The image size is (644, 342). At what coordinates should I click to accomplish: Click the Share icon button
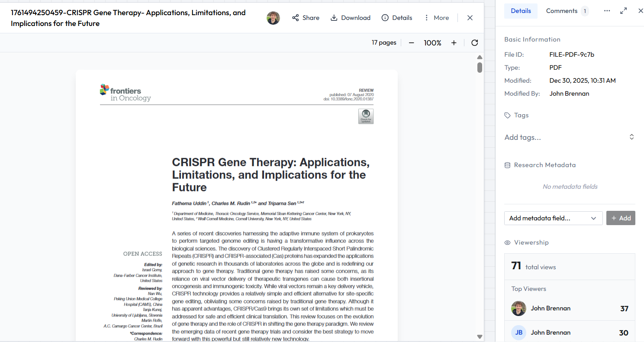[305, 18]
